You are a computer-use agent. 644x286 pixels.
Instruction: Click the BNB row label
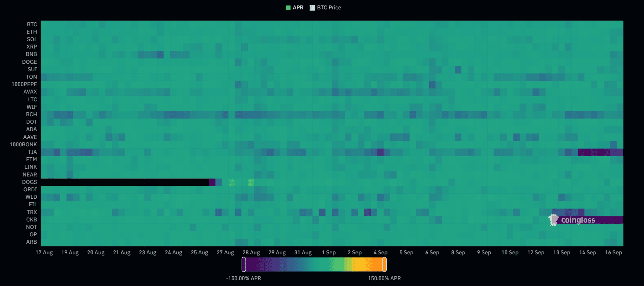32,54
